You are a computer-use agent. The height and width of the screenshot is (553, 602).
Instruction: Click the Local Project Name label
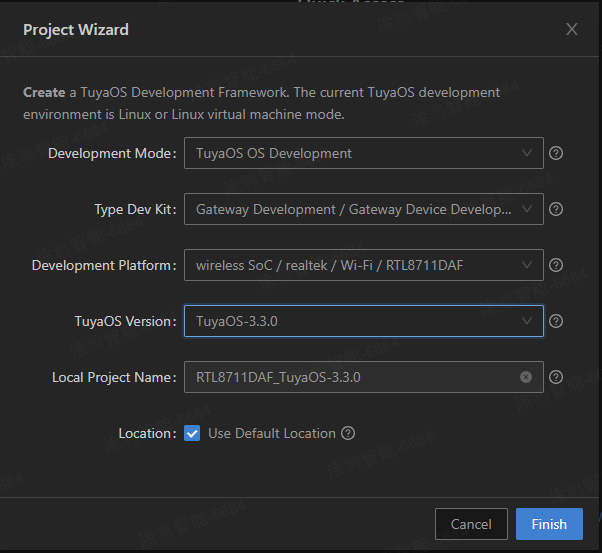click(x=114, y=378)
